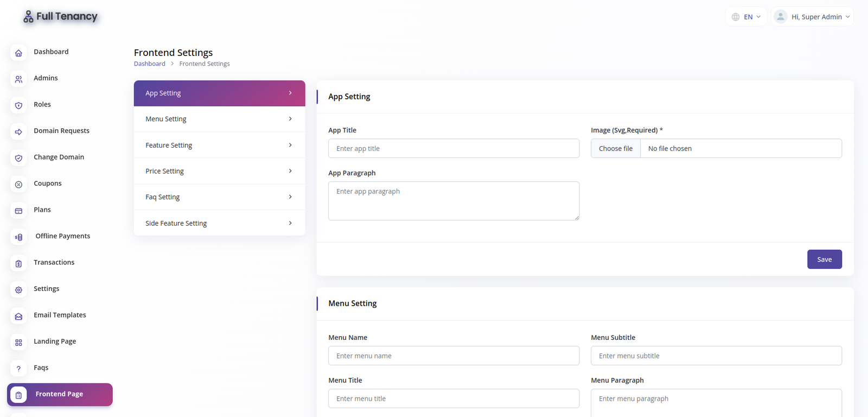
Task: Expand Menu Setting chevron arrow
Action: click(x=290, y=119)
